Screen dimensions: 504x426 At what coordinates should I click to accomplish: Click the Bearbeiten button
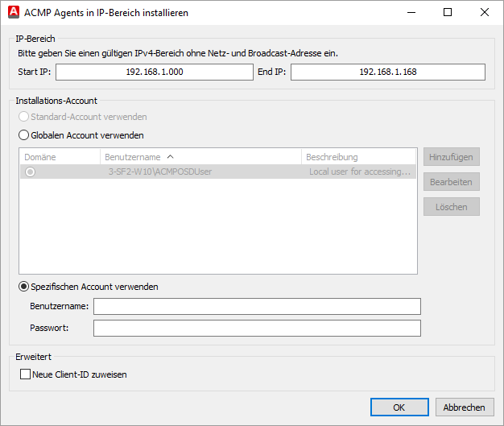click(452, 182)
